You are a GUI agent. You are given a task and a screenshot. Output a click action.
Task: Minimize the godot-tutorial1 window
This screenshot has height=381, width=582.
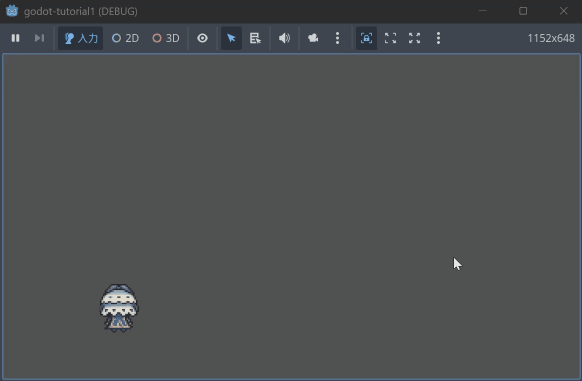(483, 11)
